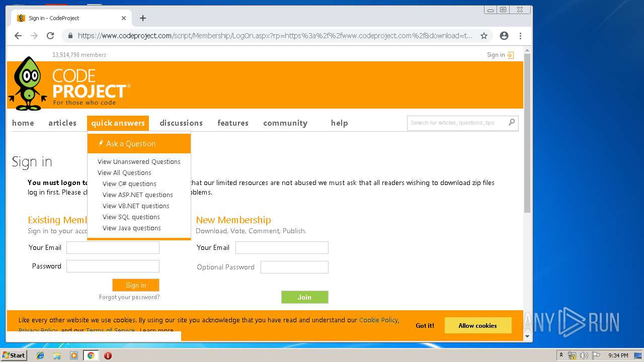Click the site lock security icon
The image size is (644, 362).
(70, 36)
